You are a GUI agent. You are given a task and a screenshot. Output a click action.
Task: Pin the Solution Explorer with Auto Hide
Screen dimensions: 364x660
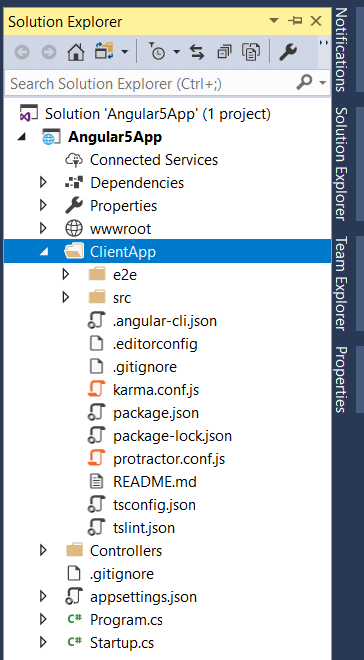[295, 20]
